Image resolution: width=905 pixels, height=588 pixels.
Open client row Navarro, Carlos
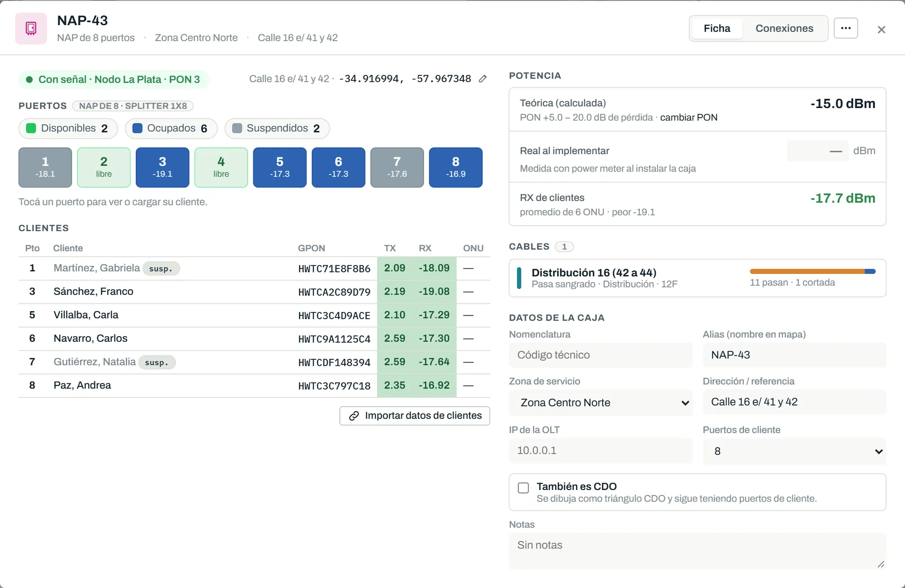(x=254, y=339)
